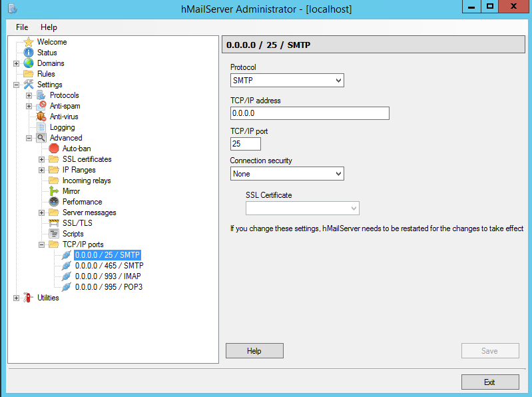Image resolution: width=532 pixels, height=397 pixels.
Task: Select the Rules tree item
Action: [x=46, y=74]
